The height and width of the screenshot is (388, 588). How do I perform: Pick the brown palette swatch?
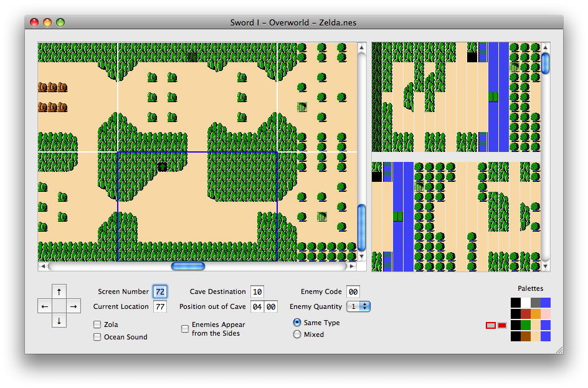[526, 336]
